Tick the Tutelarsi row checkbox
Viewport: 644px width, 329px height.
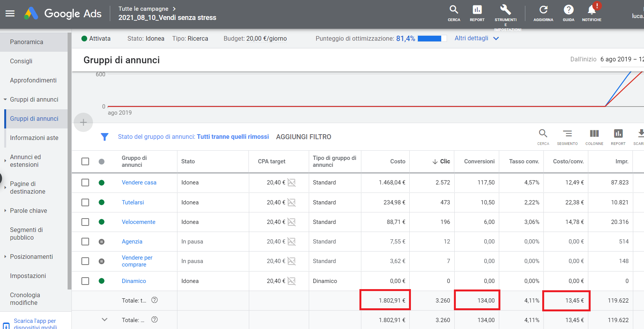coord(85,202)
